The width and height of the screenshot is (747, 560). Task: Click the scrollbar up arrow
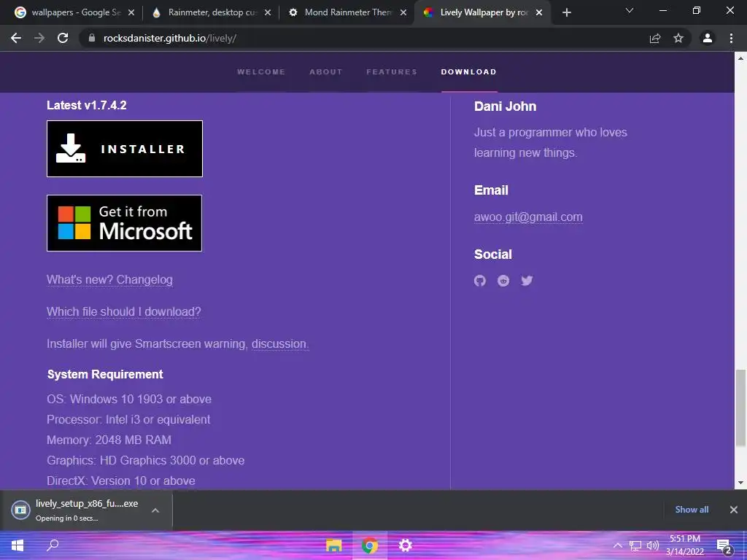(x=740, y=58)
